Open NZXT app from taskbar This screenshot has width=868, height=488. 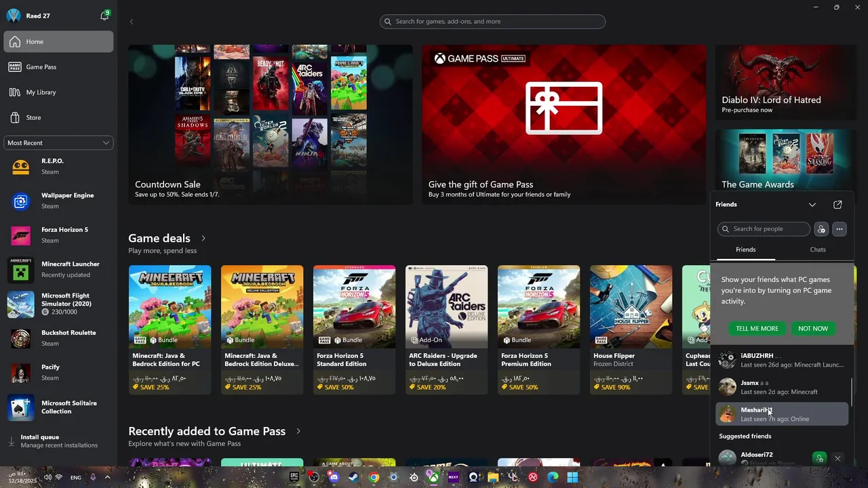pyautogui.click(x=453, y=477)
